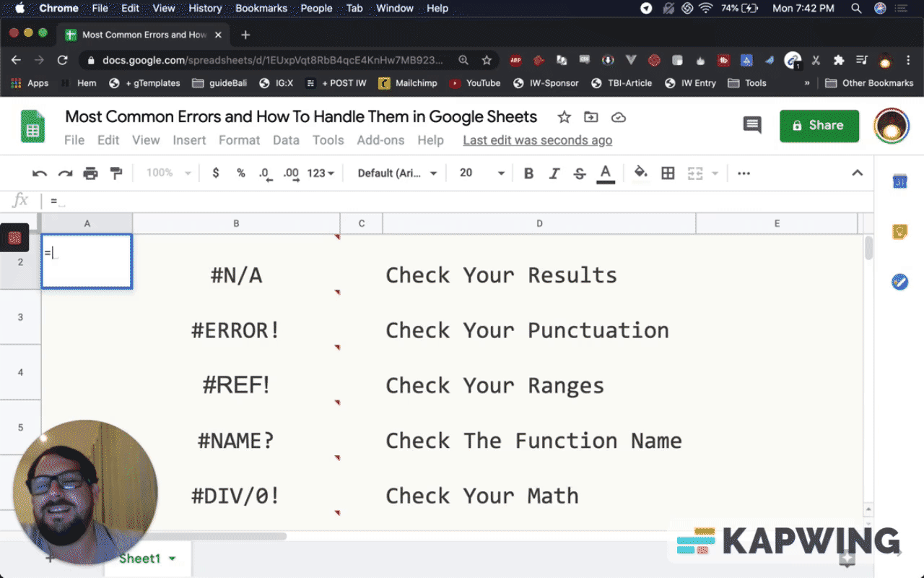Image resolution: width=924 pixels, height=578 pixels.
Task: Click the Move to folder icon
Action: click(591, 117)
